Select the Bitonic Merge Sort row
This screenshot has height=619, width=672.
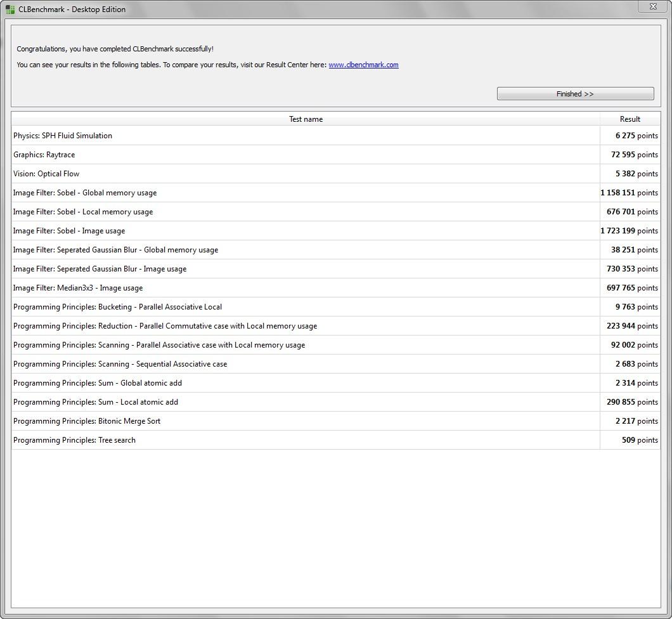point(87,421)
